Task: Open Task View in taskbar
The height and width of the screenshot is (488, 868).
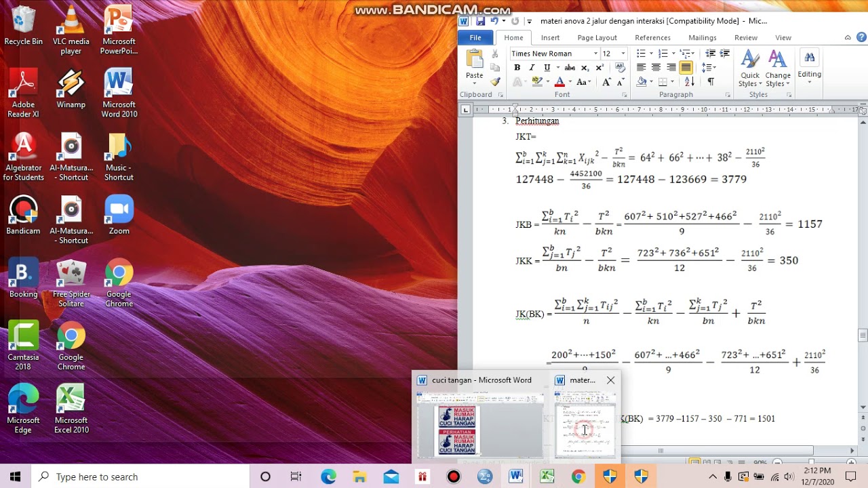Action: click(296, 476)
